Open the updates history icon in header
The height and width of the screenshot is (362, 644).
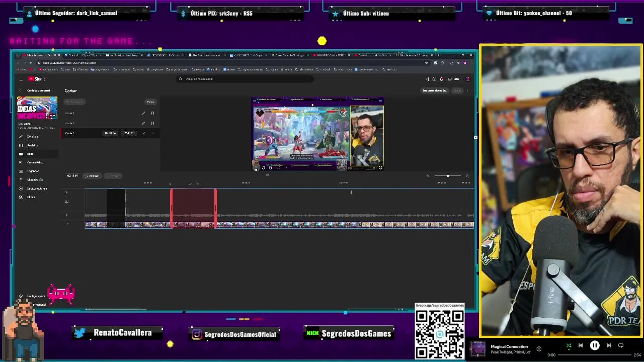[434, 79]
